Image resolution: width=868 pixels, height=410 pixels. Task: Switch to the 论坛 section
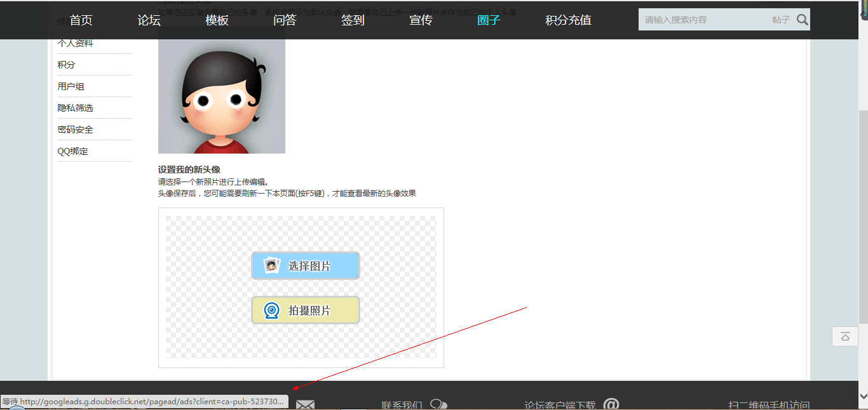click(x=148, y=20)
